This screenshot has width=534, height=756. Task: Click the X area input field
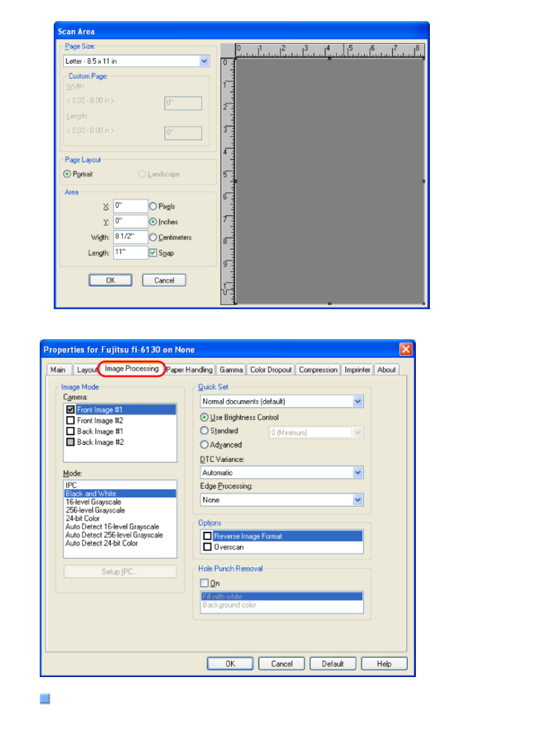coord(130,206)
